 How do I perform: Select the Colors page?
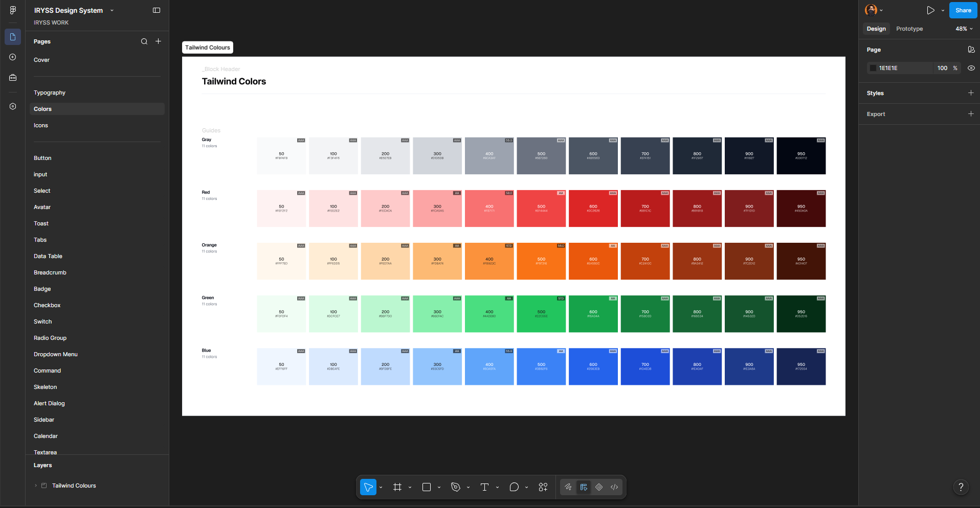tap(97, 109)
